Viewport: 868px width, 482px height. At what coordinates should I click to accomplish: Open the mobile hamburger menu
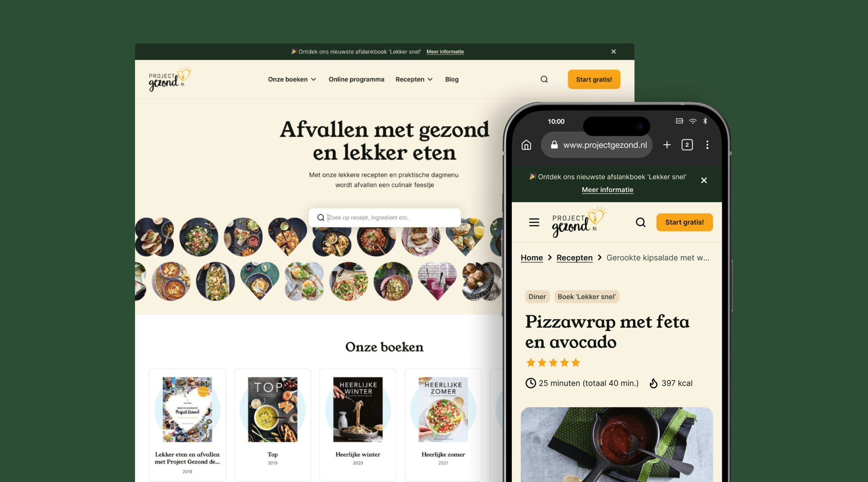[x=534, y=223]
